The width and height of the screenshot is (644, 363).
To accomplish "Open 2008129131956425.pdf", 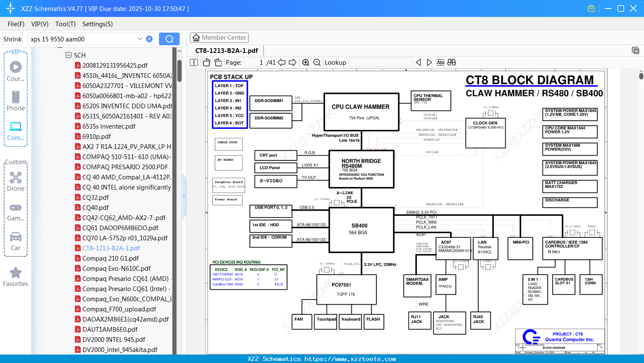I will 115,66.
